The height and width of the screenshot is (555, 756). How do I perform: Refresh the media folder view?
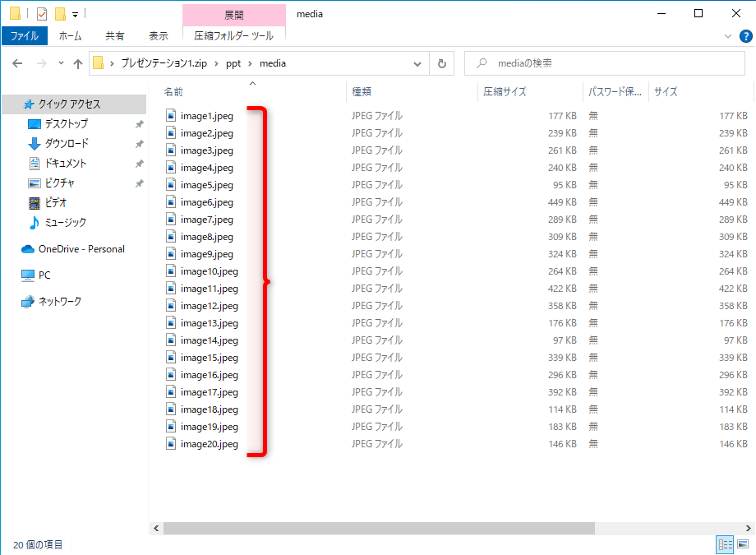point(443,62)
